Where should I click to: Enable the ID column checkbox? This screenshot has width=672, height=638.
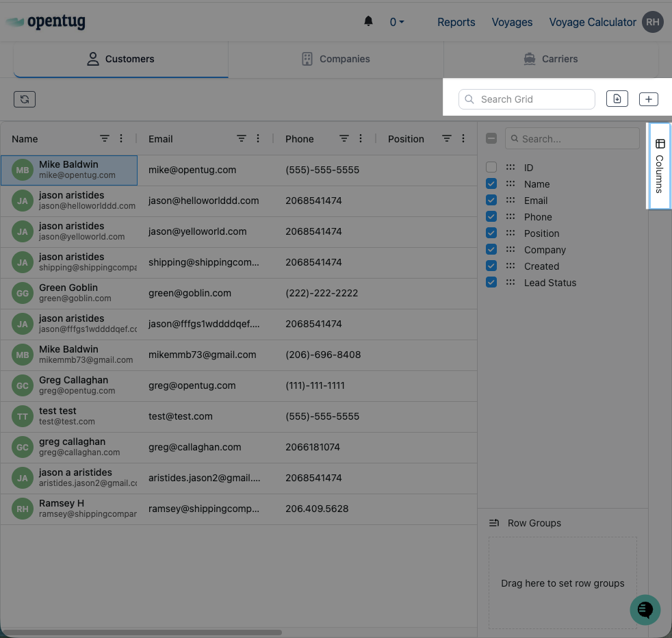pyautogui.click(x=491, y=167)
